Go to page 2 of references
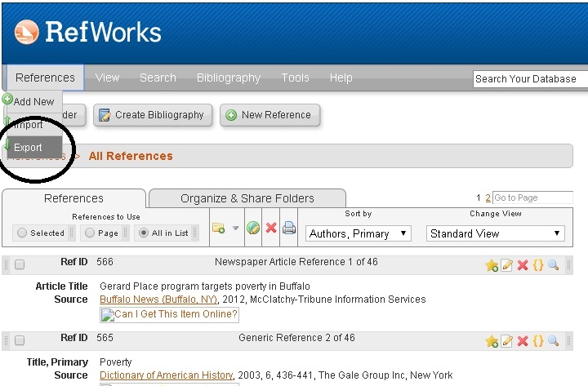Screen dimensions: 588x386 (488, 197)
